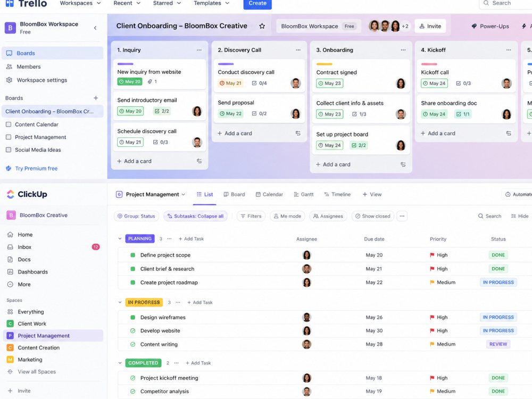Open the 2. Discovery Call list menu

click(298, 50)
